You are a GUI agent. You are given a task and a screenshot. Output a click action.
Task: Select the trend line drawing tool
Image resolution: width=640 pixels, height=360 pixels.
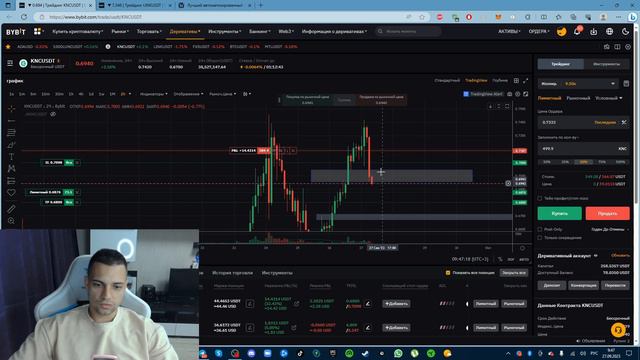[x=11, y=121]
